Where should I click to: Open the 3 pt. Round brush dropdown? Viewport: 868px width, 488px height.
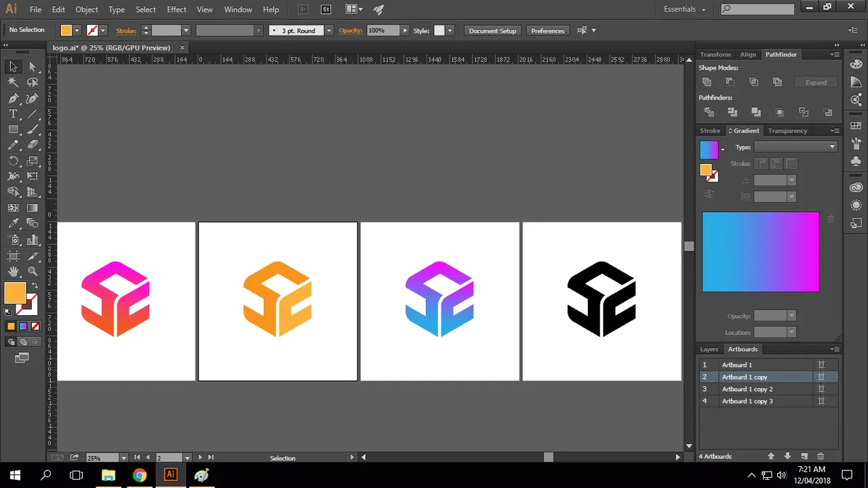[329, 30]
